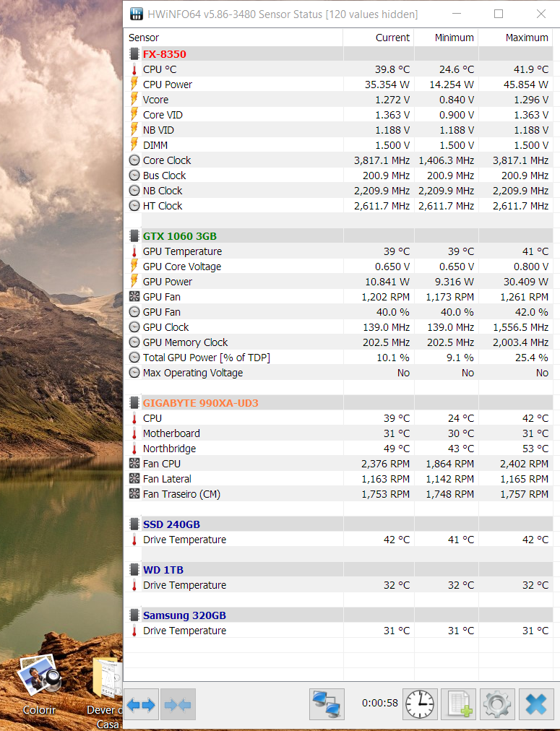Select the Fan Traseiro (CM) row
The height and width of the screenshot is (731, 560).
click(338, 493)
